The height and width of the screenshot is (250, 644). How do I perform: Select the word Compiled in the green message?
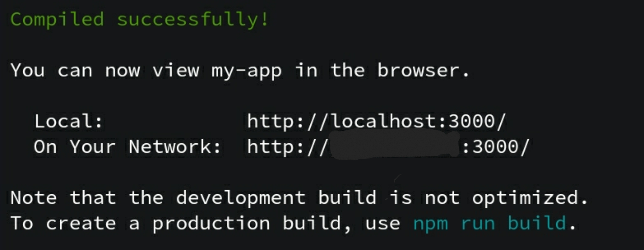pos(57,20)
